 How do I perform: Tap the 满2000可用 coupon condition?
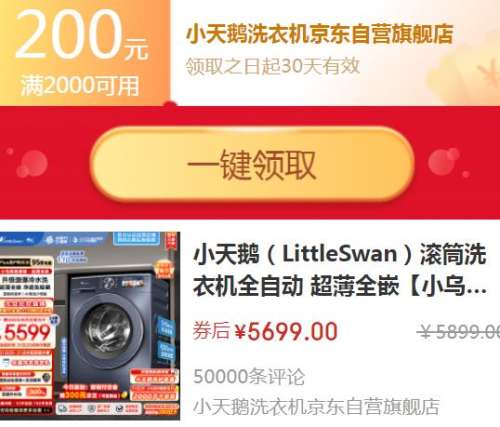tap(80, 86)
